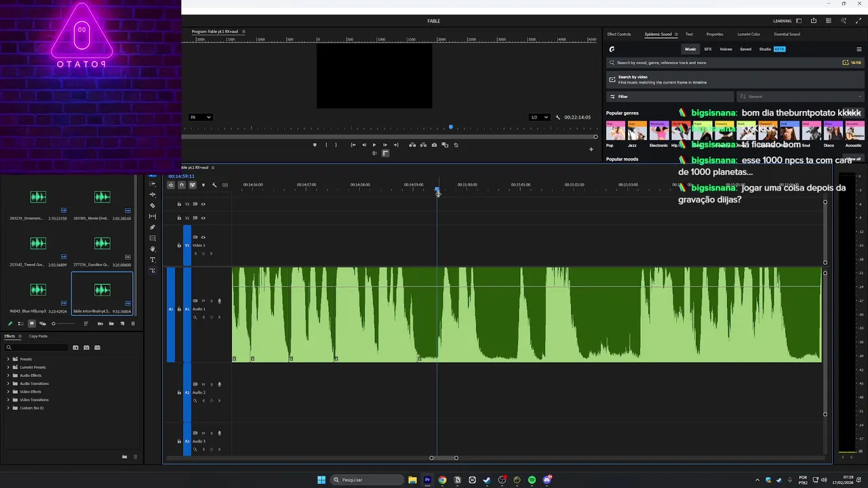Open the Newest sort dropdown
This screenshot has height=488, width=868.
(x=801, y=96)
